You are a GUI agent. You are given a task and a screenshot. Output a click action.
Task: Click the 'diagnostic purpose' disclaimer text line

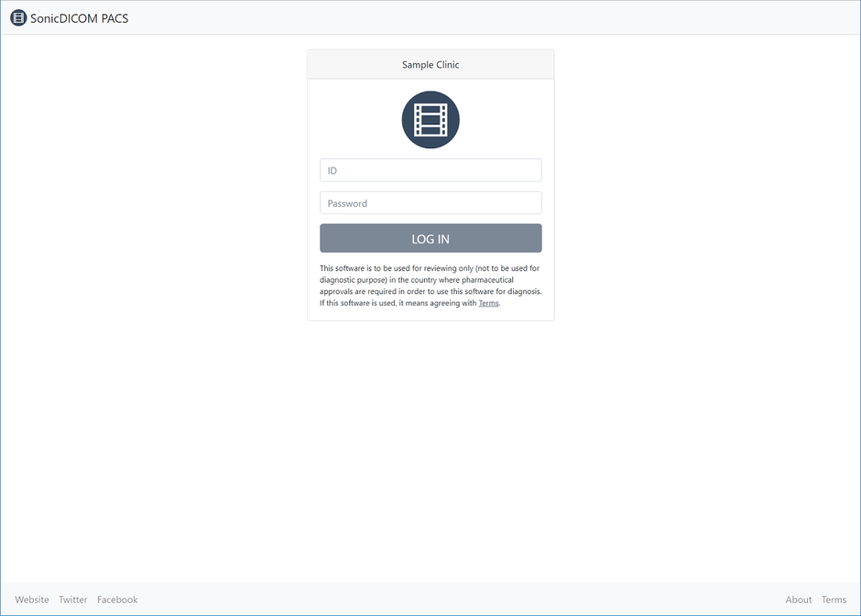(x=430, y=280)
